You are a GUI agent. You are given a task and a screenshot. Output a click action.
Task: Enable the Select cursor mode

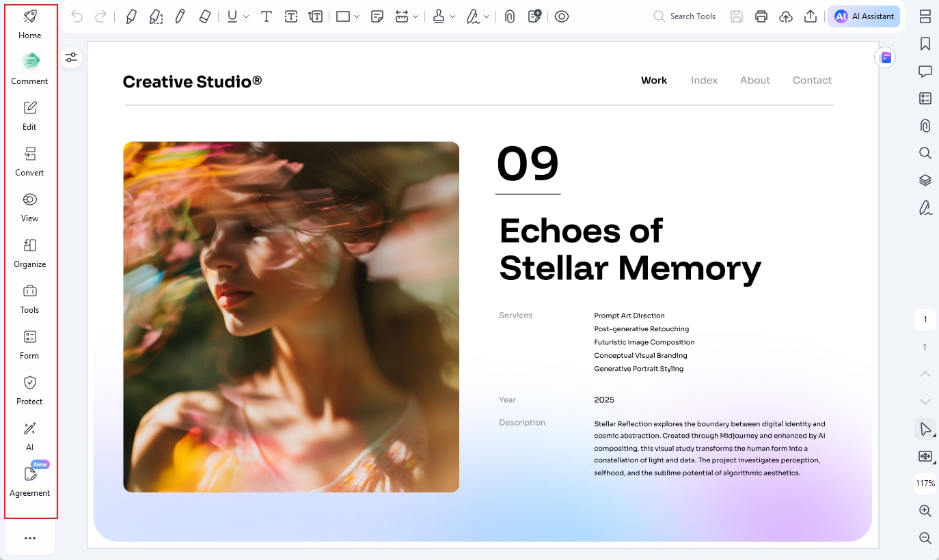(x=925, y=429)
